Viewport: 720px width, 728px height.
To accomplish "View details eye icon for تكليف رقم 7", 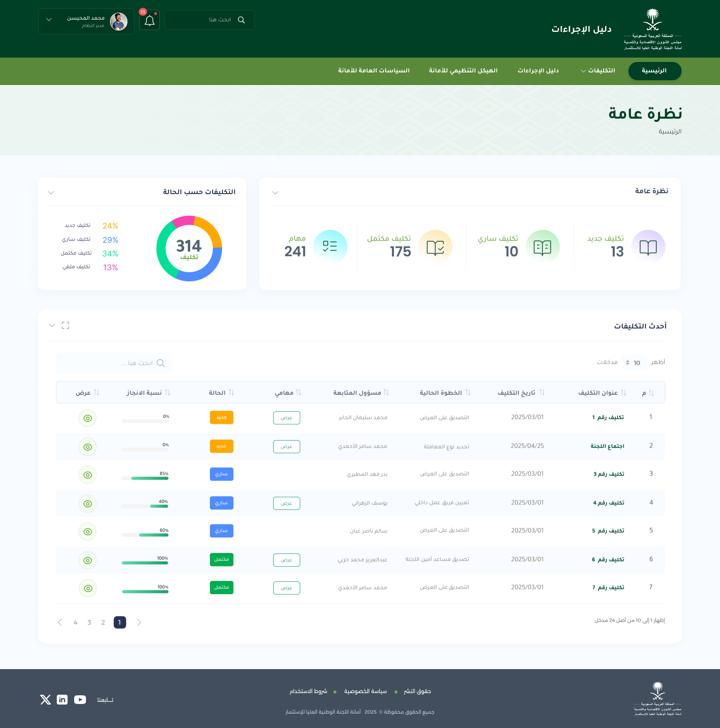I will click(x=88, y=588).
